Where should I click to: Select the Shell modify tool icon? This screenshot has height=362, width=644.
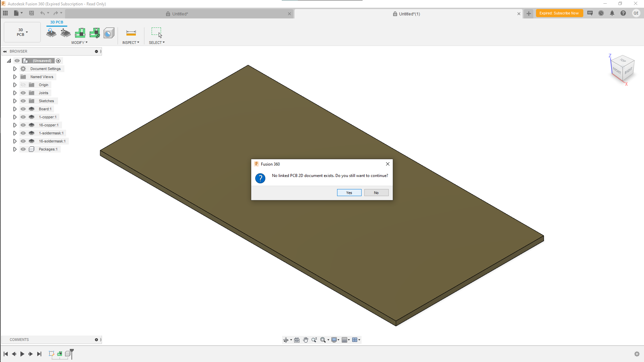coord(109,33)
